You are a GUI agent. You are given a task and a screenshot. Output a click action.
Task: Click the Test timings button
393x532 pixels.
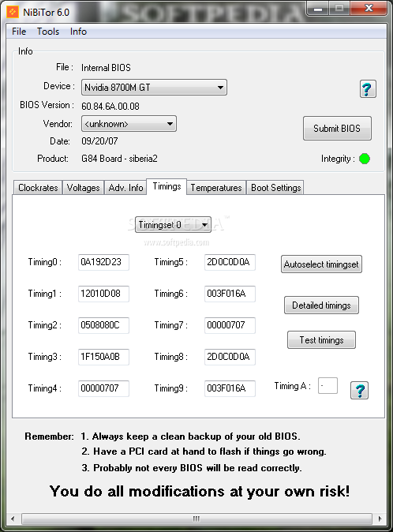321,340
